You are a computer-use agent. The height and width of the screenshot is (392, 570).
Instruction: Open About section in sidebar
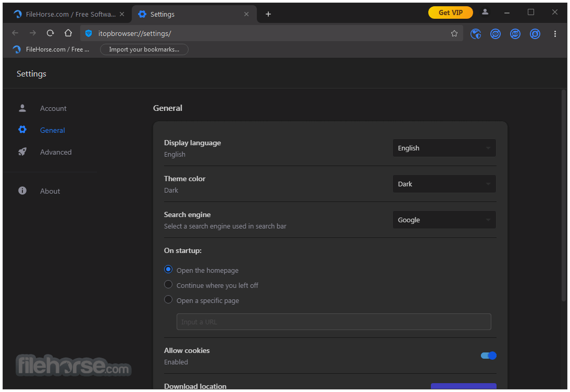[x=50, y=191]
